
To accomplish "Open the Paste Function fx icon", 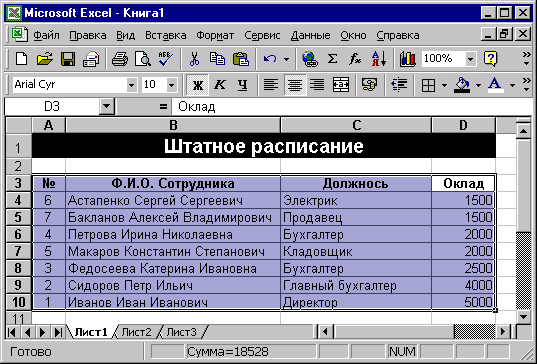I will (355, 59).
